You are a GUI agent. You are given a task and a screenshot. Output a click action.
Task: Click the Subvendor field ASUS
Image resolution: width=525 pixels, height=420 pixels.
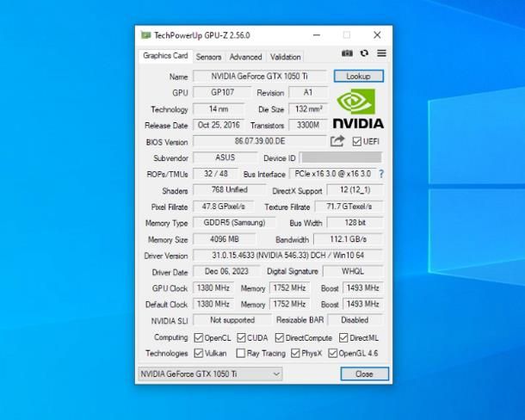(225, 157)
